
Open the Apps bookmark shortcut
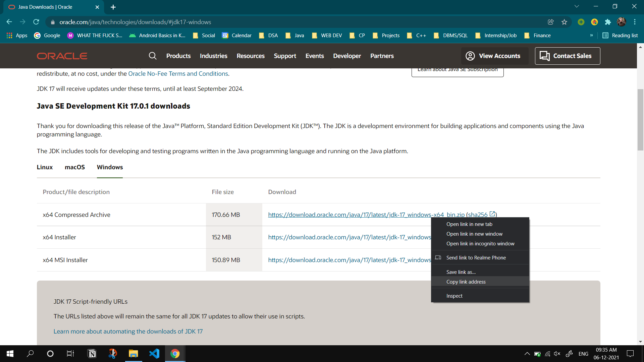pos(17,35)
